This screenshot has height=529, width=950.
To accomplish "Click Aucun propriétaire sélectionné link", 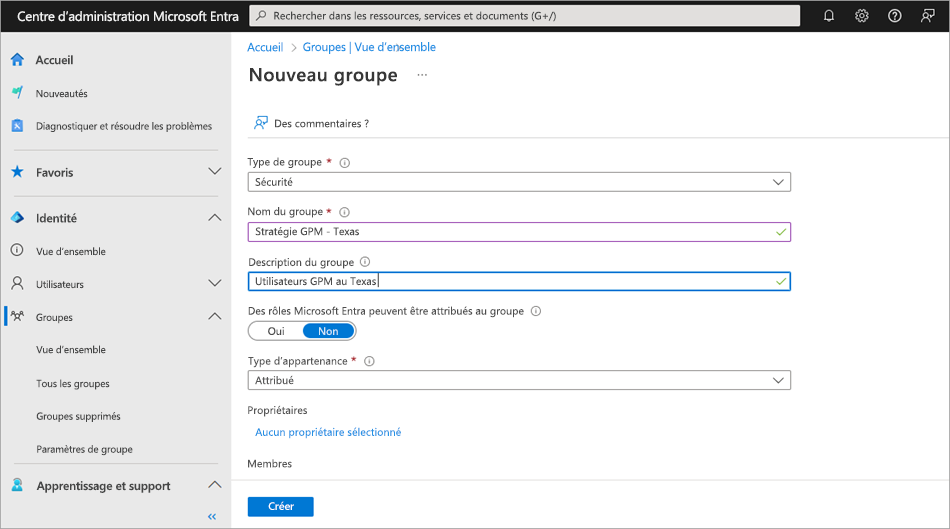I will tap(328, 432).
